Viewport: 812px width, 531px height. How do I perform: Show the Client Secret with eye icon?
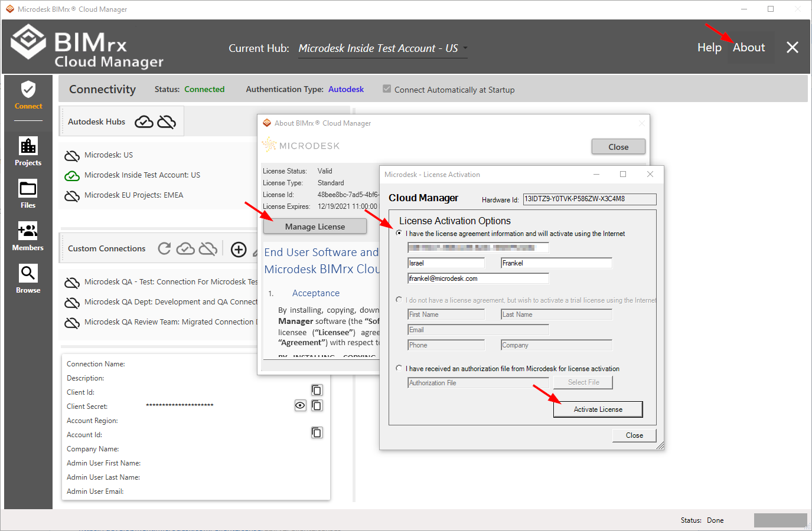click(x=300, y=405)
